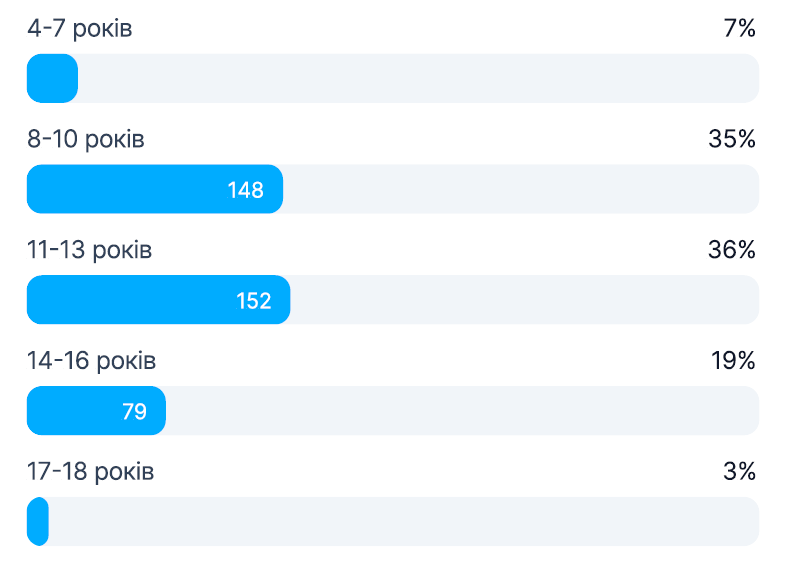Click the 79 count inside the bar
Screen dimensions: 793x569
(x=135, y=411)
